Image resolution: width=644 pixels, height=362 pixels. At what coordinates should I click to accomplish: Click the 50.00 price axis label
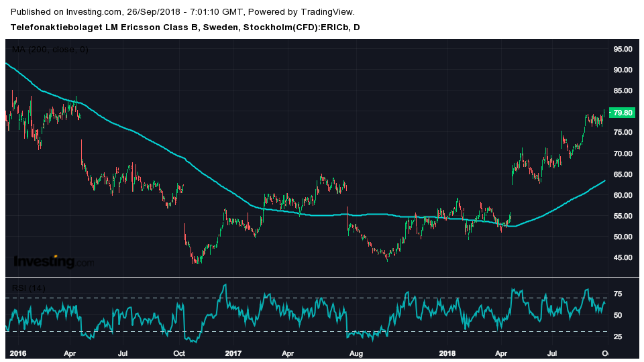pos(623,237)
